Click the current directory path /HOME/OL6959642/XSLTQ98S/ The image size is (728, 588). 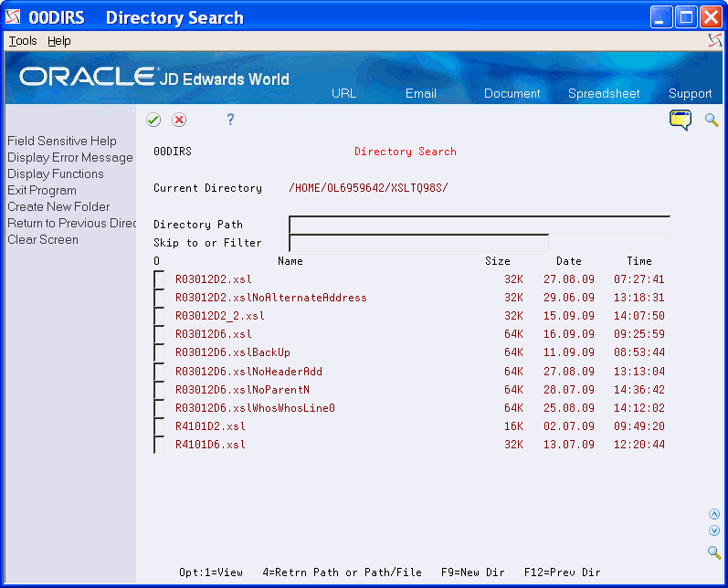pos(369,188)
